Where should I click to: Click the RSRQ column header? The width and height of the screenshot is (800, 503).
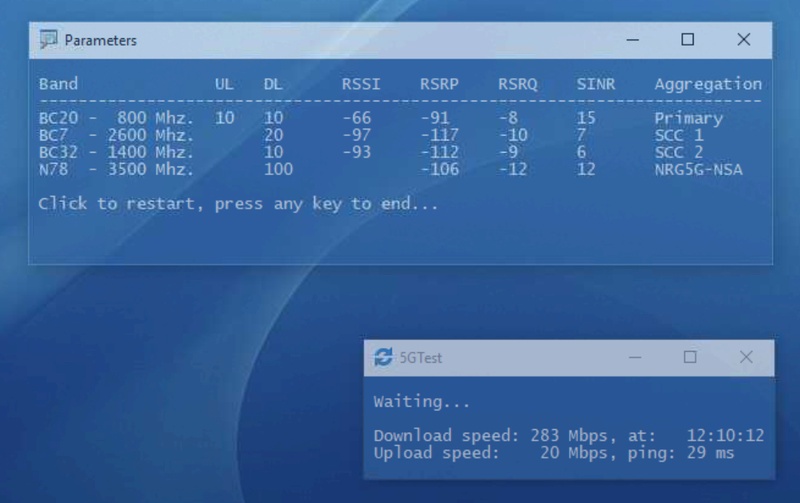tap(518, 84)
